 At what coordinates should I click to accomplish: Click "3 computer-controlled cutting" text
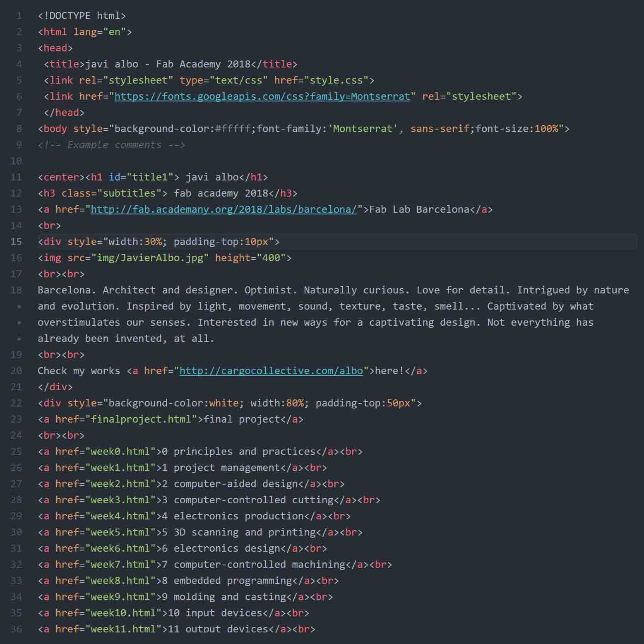pyautogui.click(x=248, y=500)
